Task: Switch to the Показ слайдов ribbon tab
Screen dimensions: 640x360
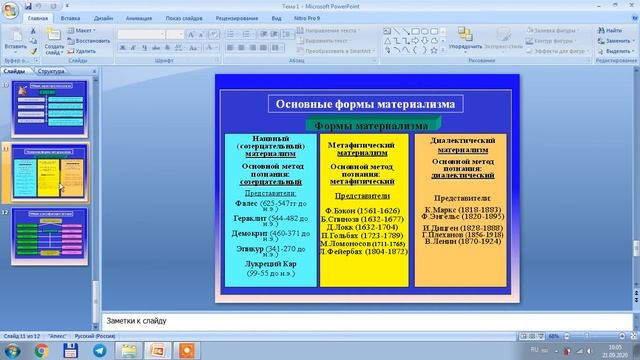Action: click(x=184, y=18)
